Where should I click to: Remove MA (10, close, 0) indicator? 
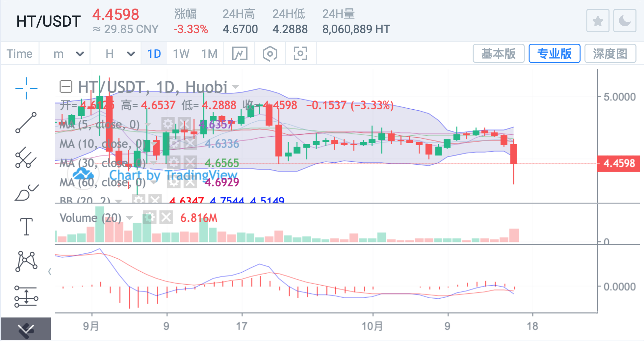pyautogui.click(x=191, y=143)
